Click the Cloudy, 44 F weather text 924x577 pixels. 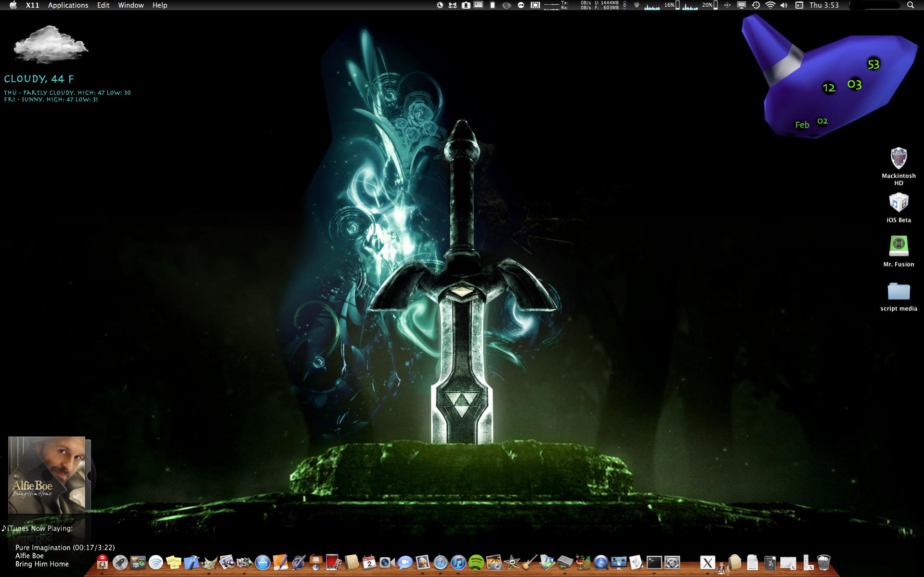pos(39,79)
